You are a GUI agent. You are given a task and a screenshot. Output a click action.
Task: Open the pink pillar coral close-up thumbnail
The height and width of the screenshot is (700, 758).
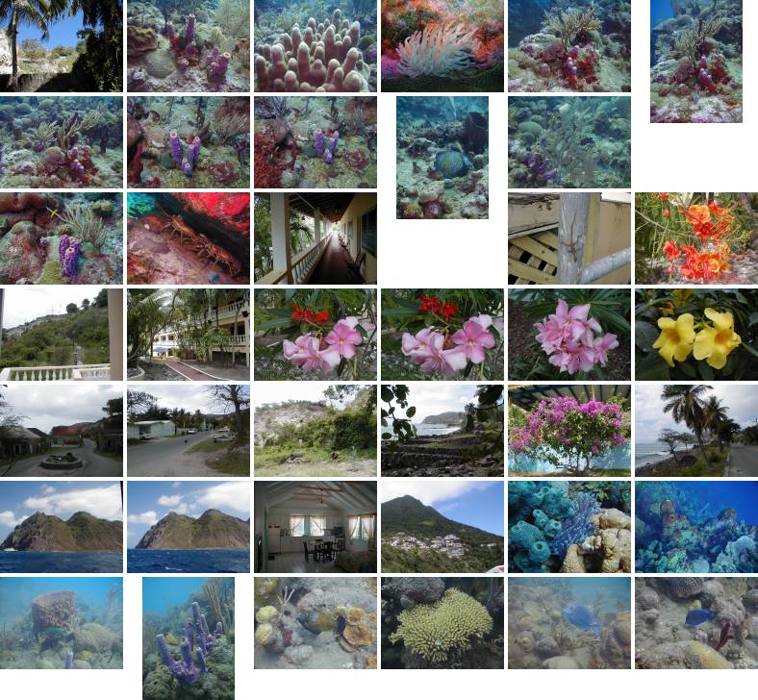pos(316,46)
